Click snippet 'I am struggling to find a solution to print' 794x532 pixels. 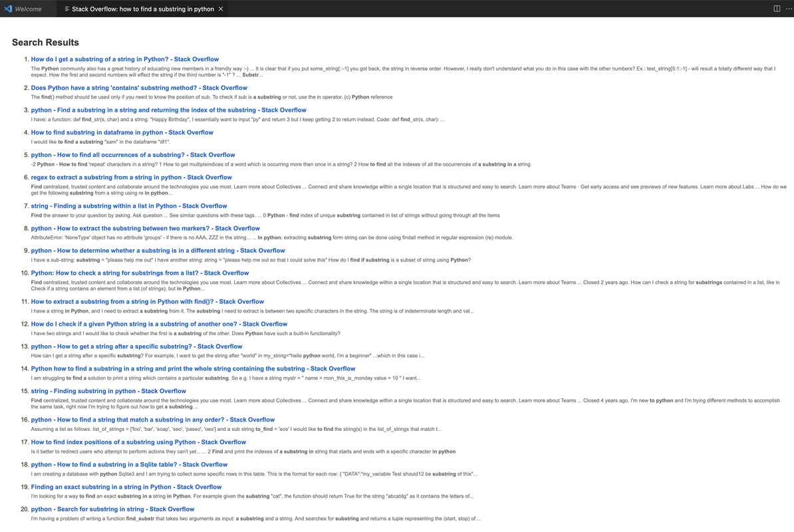click(225, 378)
